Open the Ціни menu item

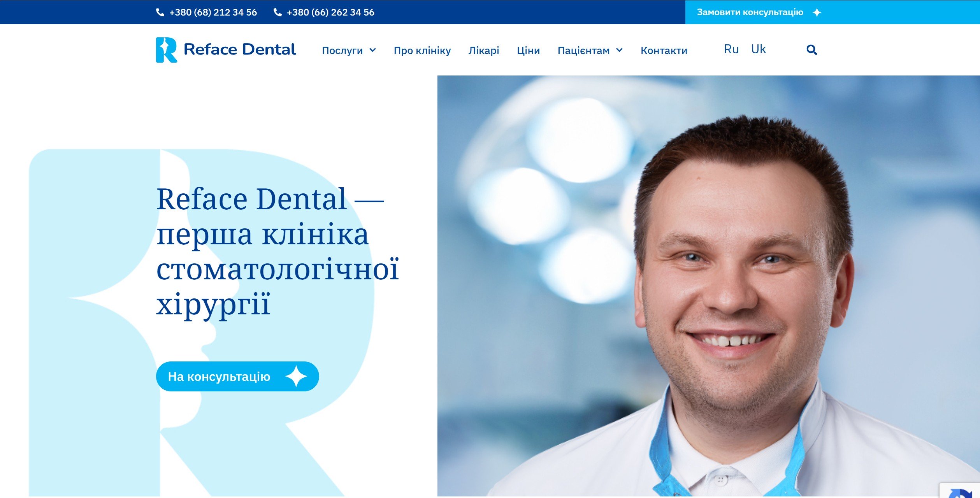click(528, 51)
